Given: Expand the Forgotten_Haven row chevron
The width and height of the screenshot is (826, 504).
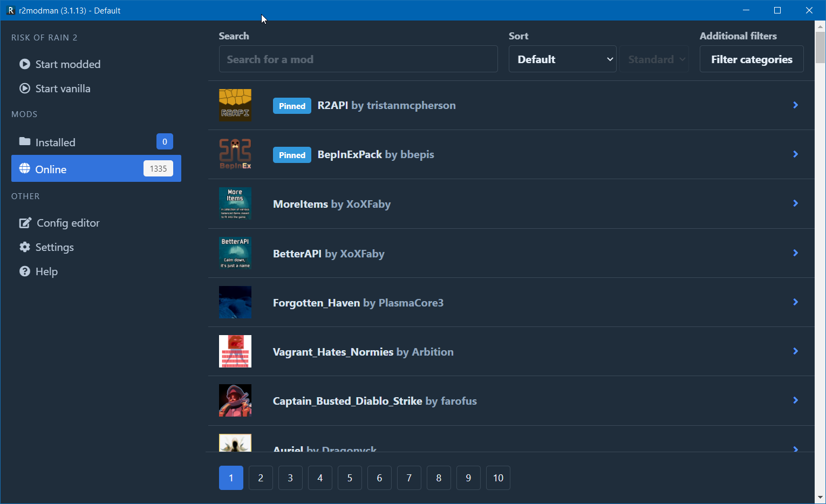Looking at the screenshot, I should [796, 302].
